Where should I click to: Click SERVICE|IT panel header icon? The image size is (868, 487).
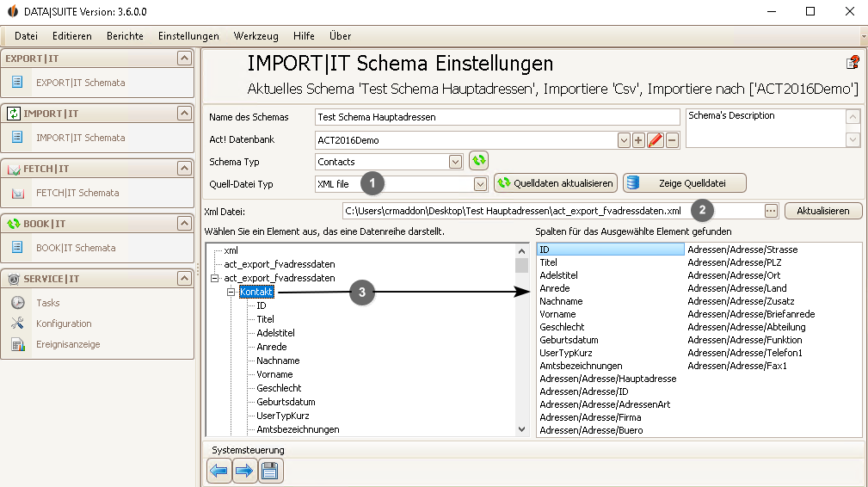(x=14, y=279)
